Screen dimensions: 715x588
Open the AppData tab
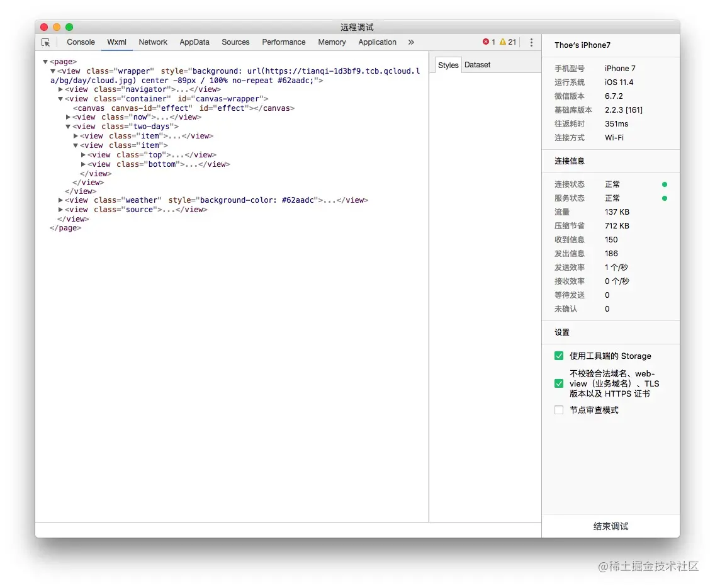(x=194, y=42)
